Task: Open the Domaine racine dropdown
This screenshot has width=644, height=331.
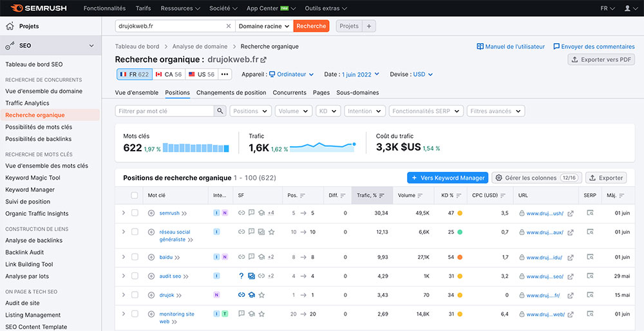Action: pos(265,26)
